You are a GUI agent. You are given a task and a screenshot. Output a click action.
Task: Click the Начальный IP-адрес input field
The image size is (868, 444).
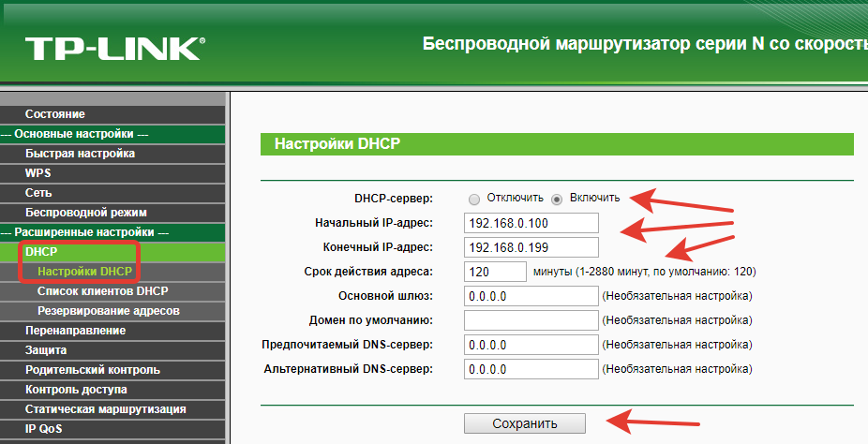531,223
